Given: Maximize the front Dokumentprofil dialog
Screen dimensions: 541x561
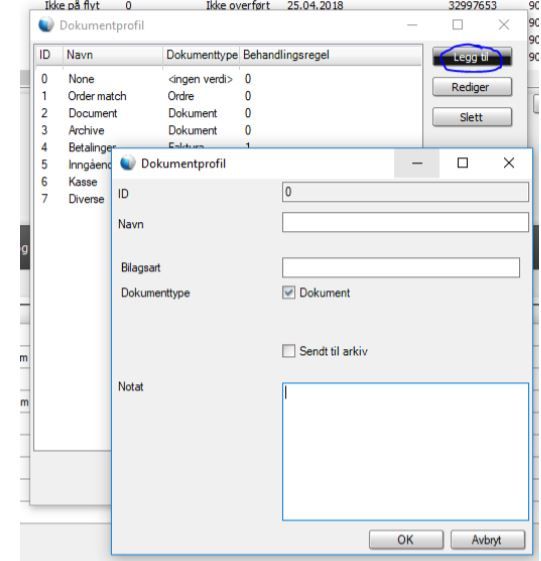Looking at the screenshot, I should [x=463, y=163].
